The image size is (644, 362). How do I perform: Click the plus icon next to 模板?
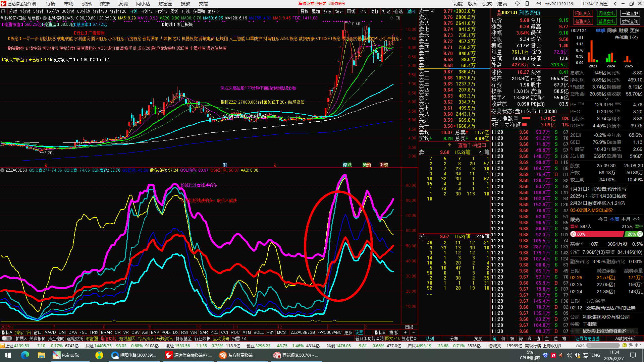[405, 333]
